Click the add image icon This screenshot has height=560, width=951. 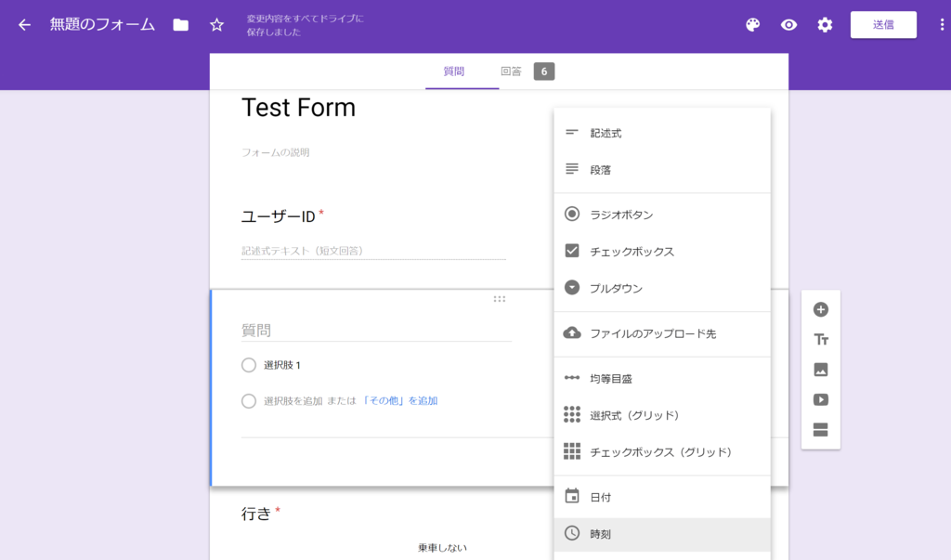[x=820, y=370]
